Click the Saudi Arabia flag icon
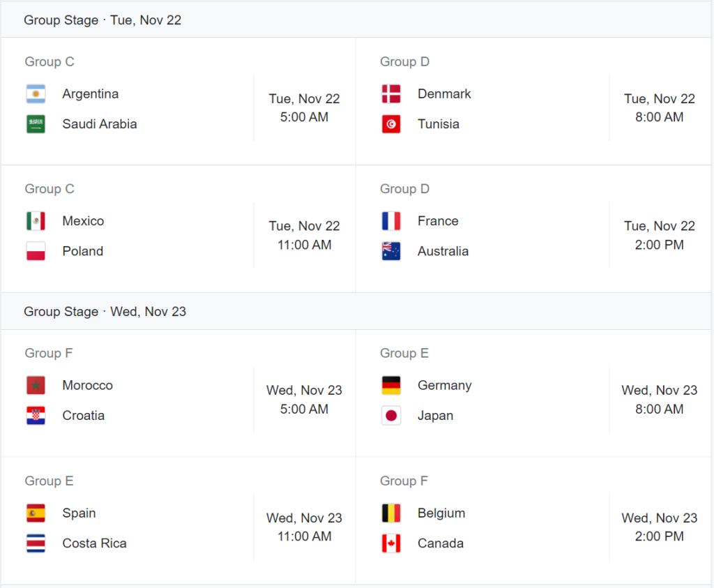The image size is (714, 588). click(36, 124)
